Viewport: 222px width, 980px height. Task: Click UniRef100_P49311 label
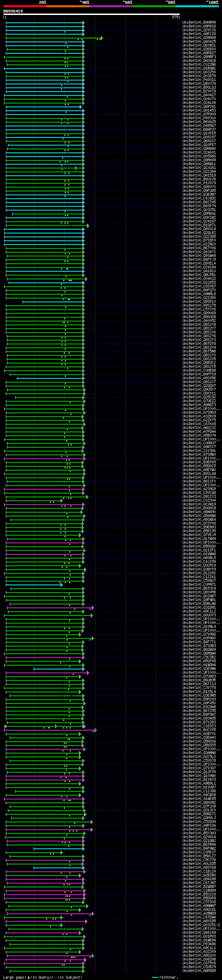coord(199,80)
